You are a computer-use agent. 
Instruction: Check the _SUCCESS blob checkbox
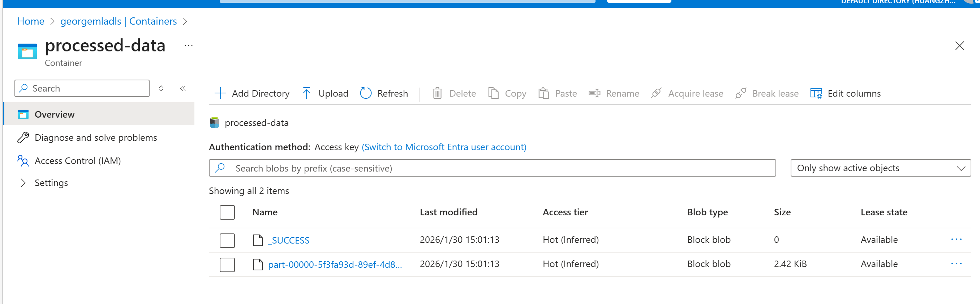(x=227, y=240)
